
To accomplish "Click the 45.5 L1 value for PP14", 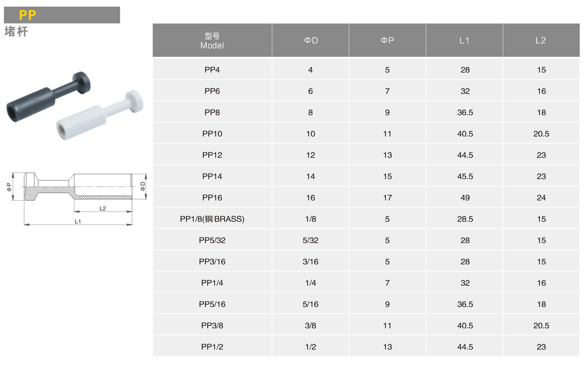I will (x=465, y=176).
